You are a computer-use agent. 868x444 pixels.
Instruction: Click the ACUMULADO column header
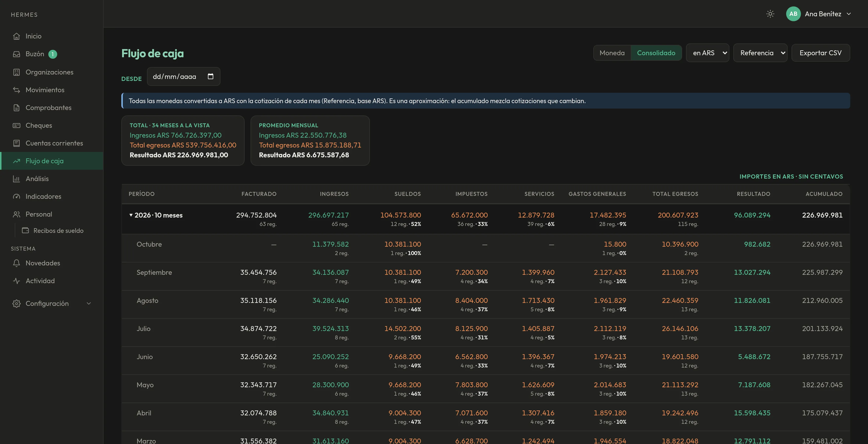(824, 194)
